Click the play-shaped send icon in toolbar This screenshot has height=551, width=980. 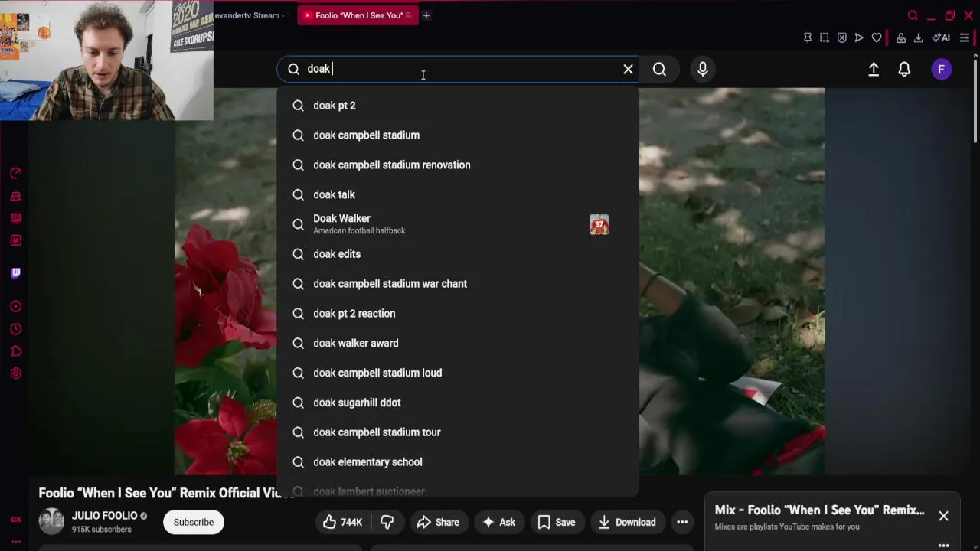click(x=859, y=37)
